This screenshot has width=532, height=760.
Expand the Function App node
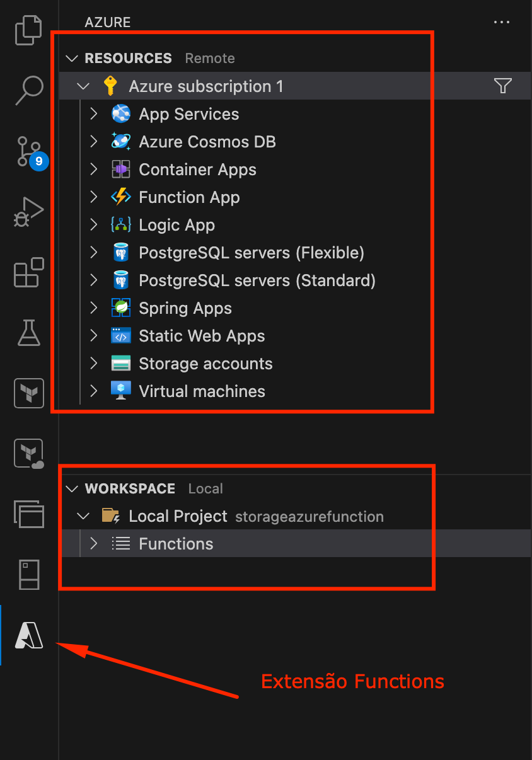tap(94, 197)
